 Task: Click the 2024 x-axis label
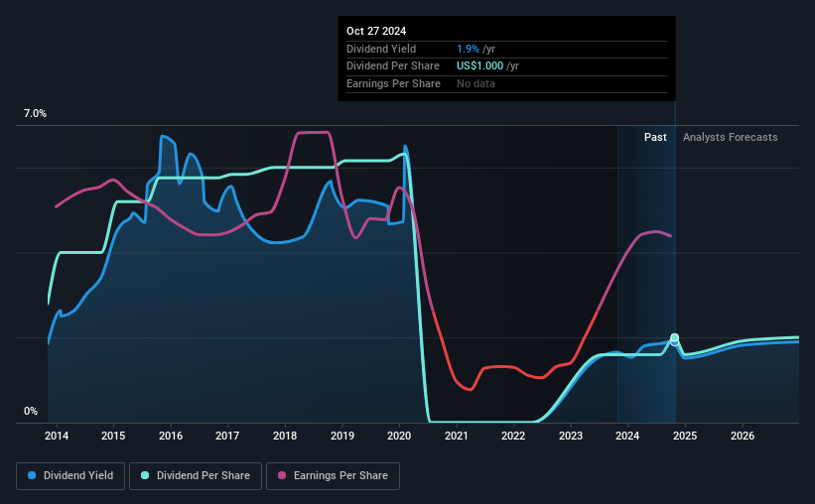[627, 436]
